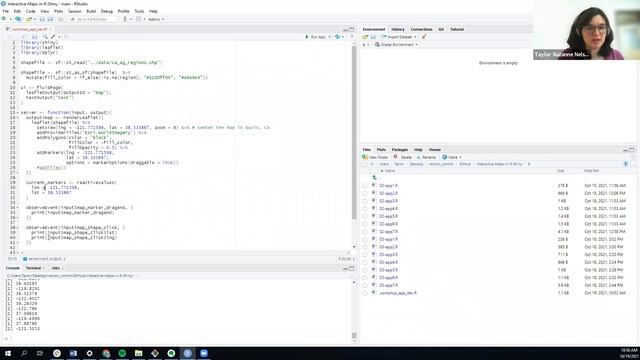This screenshot has width=640, height=360.
Task: Click the Code Tools wand icon in editor
Action: coord(53,37)
